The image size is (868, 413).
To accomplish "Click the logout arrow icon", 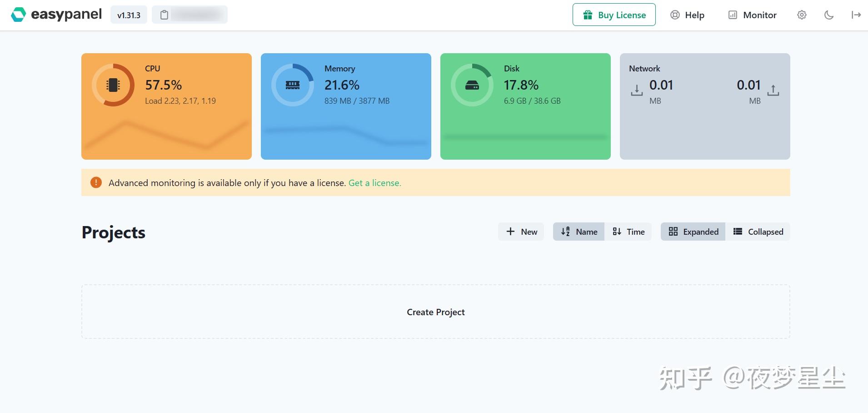I will coord(856,15).
